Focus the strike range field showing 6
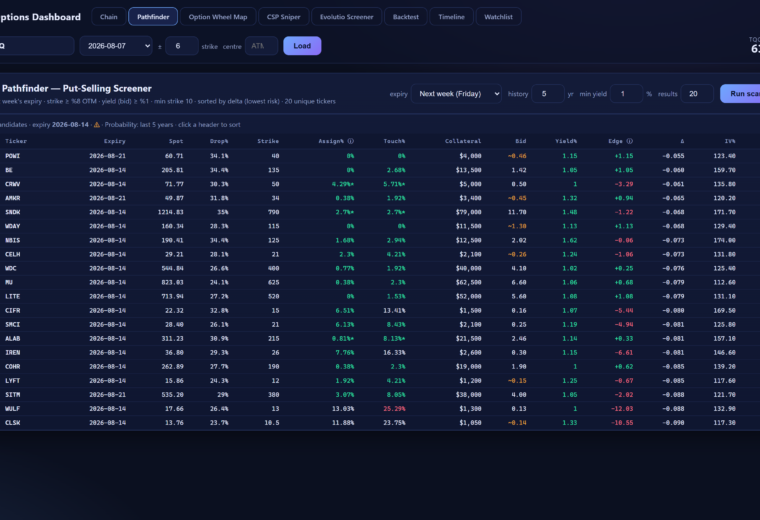The width and height of the screenshot is (760, 520). pos(182,46)
